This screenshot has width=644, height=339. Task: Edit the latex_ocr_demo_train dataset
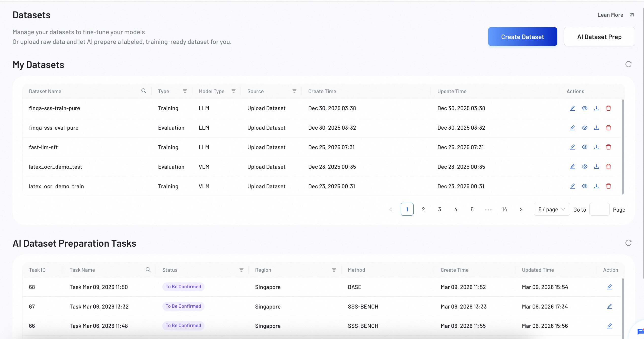point(572,186)
